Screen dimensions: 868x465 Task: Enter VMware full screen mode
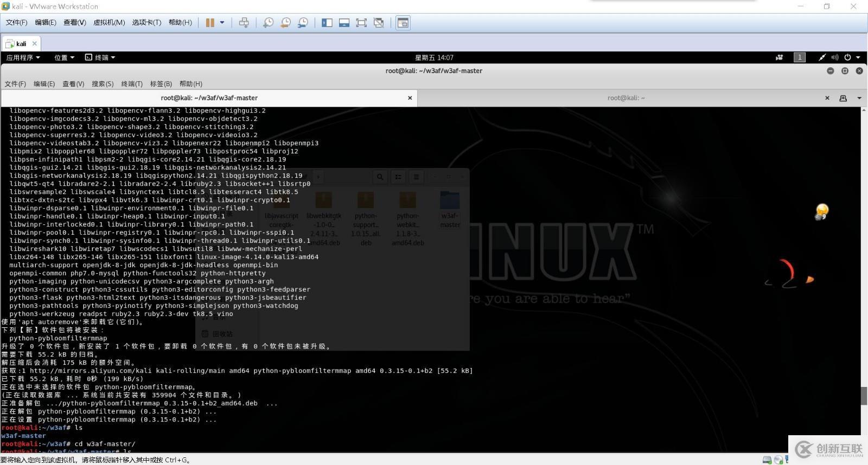click(x=361, y=23)
